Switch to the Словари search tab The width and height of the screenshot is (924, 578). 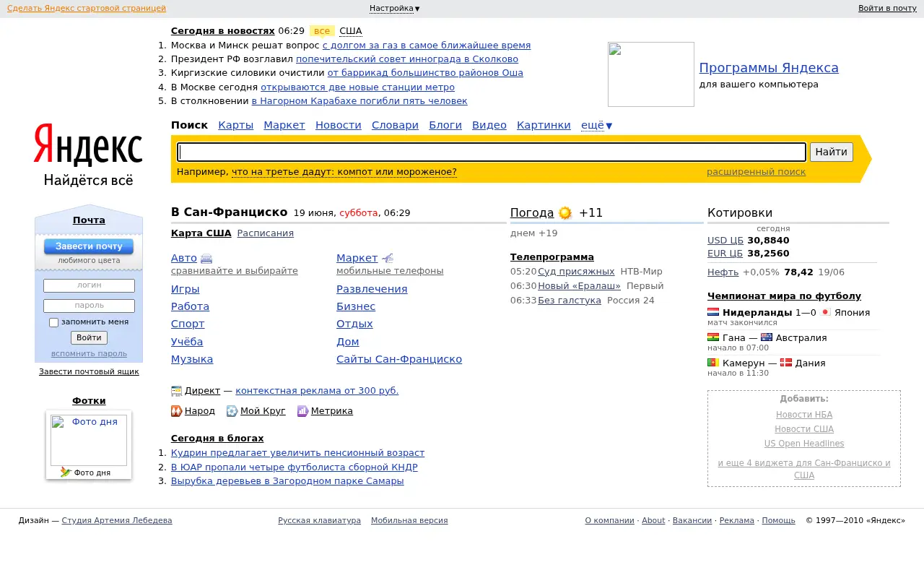[395, 125]
